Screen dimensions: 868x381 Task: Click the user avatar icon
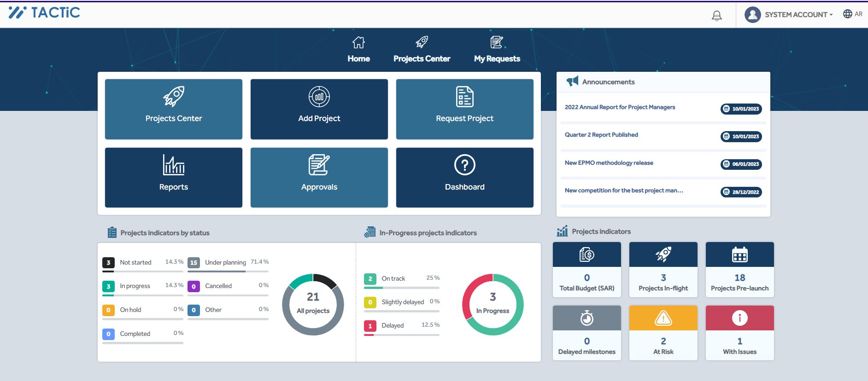(752, 15)
